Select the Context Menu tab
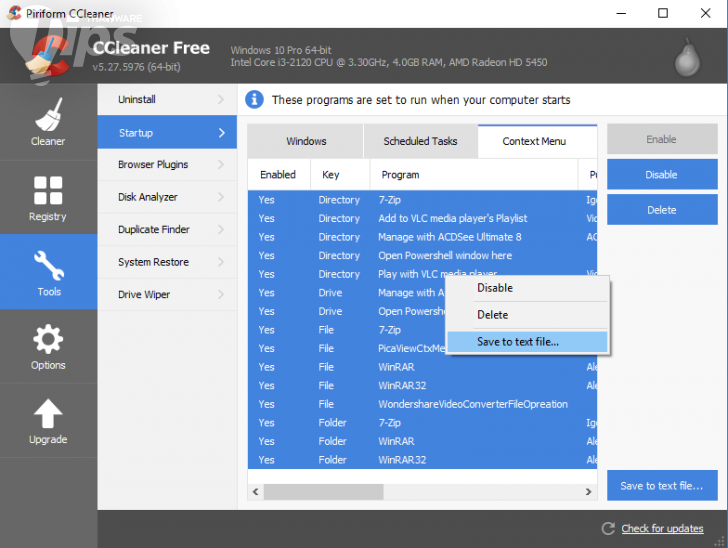Viewport: 728px width, 548px height. pyautogui.click(x=537, y=141)
